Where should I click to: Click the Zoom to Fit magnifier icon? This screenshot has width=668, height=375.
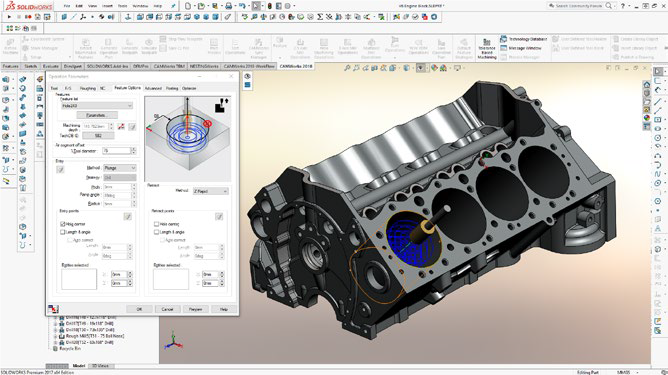pyautogui.click(x=347, y=68)
